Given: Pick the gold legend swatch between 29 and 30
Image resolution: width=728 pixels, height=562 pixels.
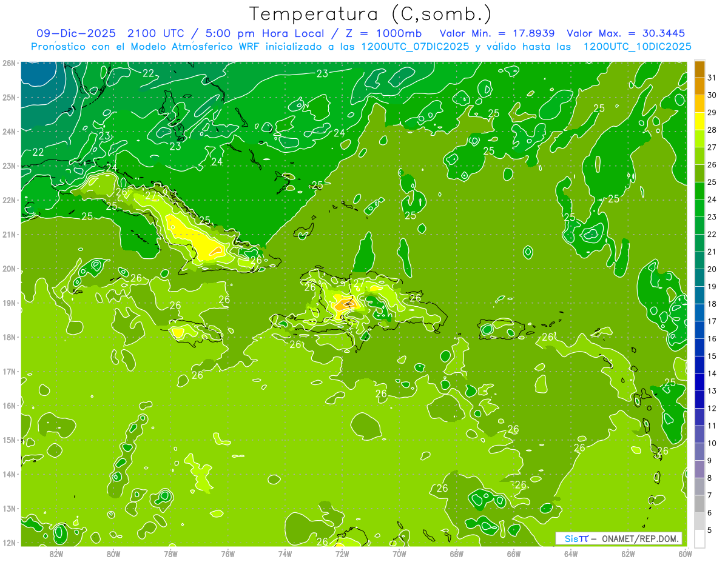Looking at the screenshot, I should (699, 104).
